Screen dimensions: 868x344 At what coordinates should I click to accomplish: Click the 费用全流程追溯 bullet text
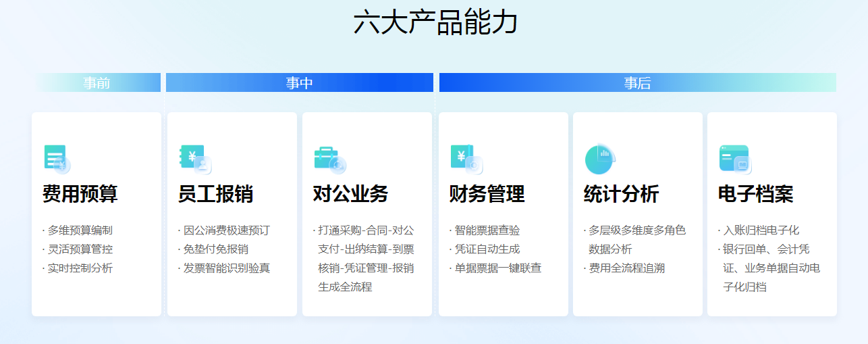point(627,268)
